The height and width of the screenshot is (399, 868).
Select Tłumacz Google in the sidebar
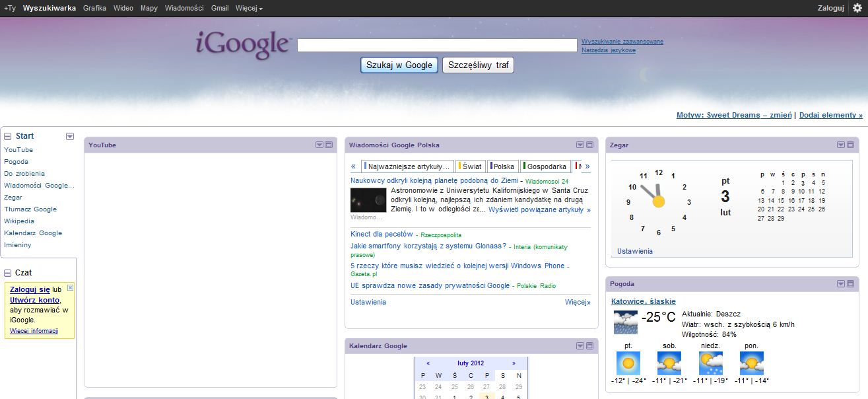[x=30, y=209]
